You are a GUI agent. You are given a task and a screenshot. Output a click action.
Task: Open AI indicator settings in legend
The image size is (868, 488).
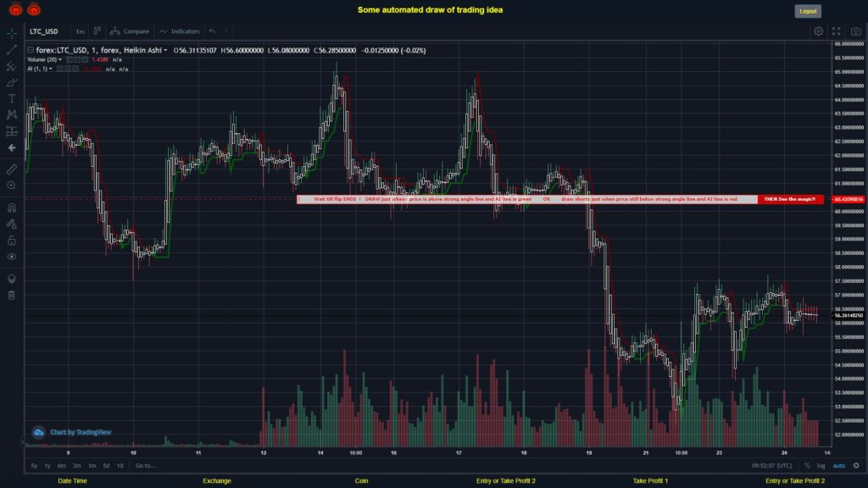click(68, 69)
